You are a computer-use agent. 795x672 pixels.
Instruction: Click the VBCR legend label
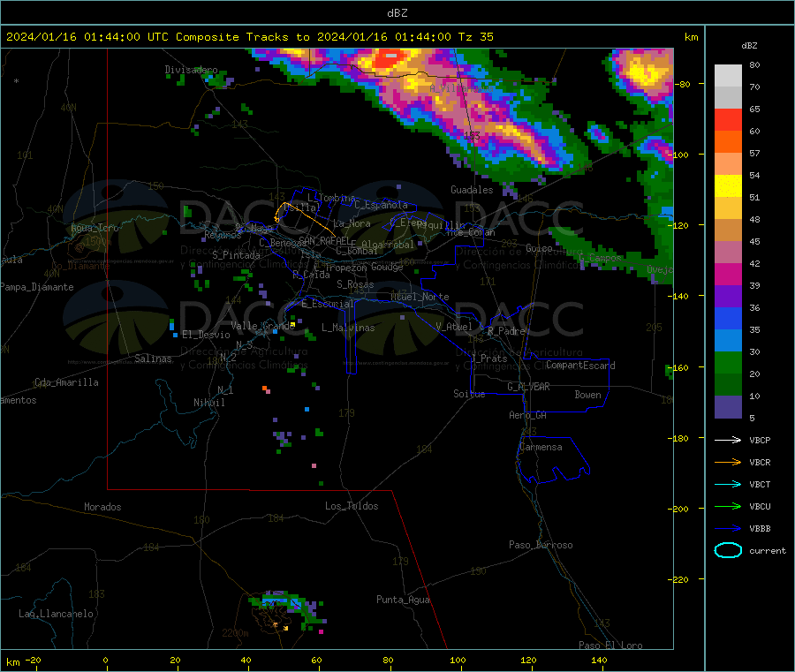point(760,462)
